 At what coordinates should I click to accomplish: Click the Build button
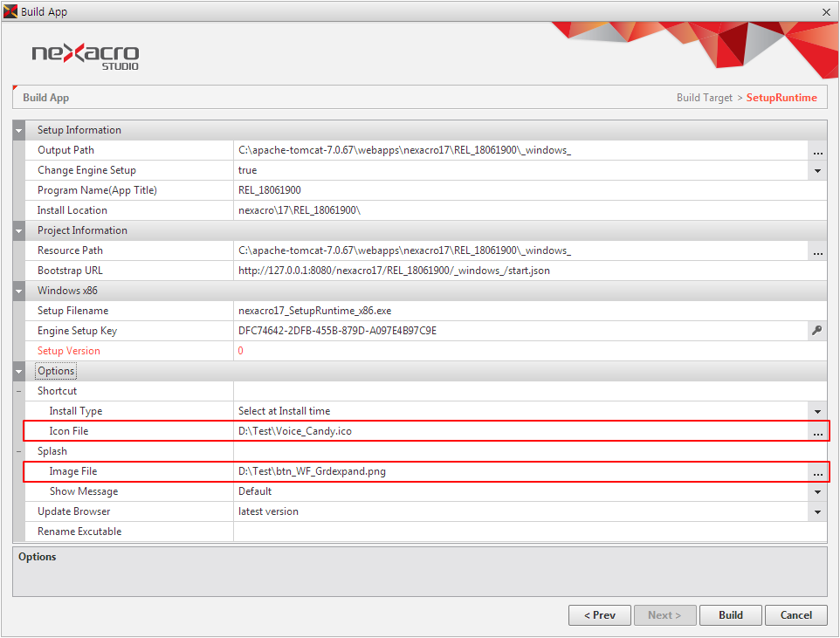730,615
